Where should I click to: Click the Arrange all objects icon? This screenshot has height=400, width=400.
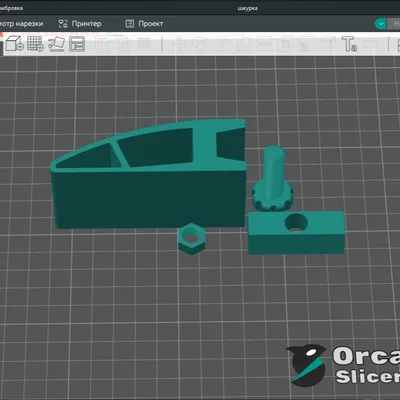[77, 44]
